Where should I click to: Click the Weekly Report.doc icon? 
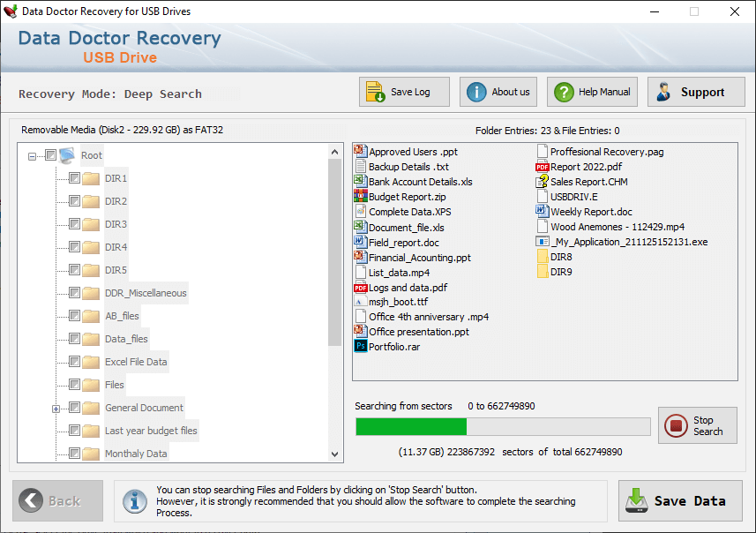click(542, 211)
